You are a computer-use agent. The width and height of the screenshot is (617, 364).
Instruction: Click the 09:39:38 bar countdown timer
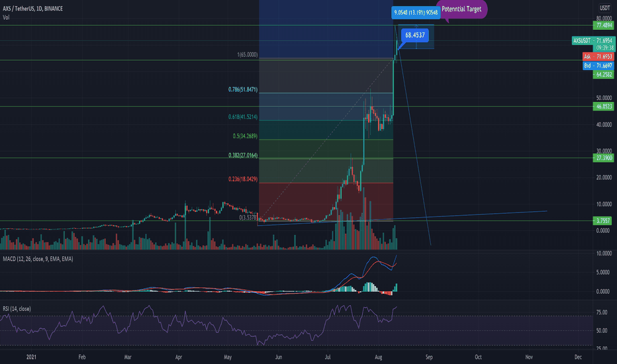[x=605, y=48]
